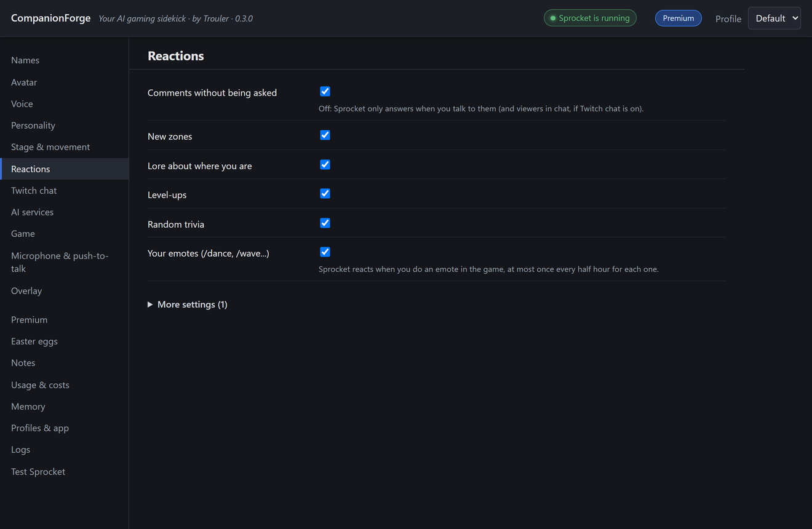Click the 'Your emotes (/dance, /wave...)' label
The height and width of the screenshot is (529, 812).
pos(209,253)
